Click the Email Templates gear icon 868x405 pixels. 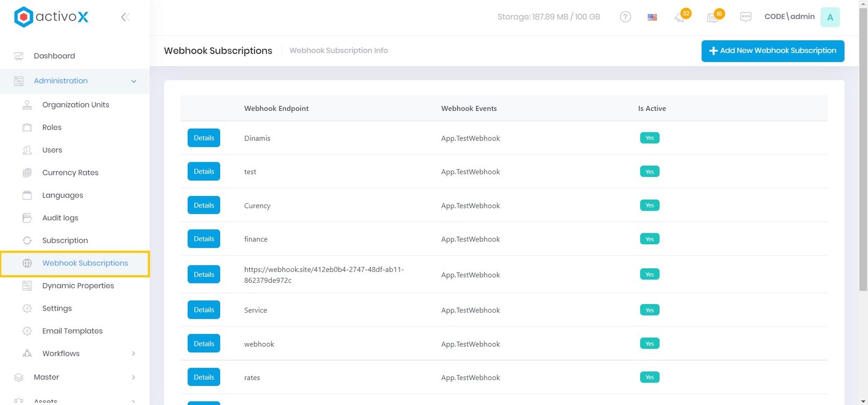pyautogui.click(x=27, y=331)
